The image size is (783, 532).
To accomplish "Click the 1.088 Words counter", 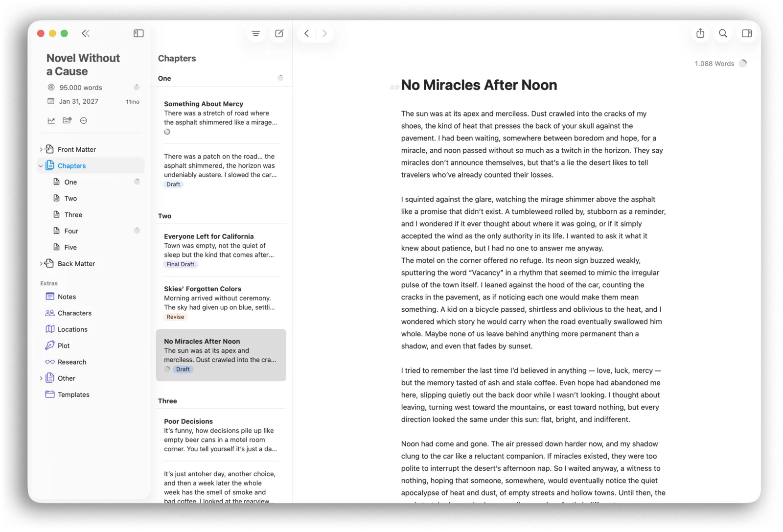I will pyautogui.click(x=714, y=64).
